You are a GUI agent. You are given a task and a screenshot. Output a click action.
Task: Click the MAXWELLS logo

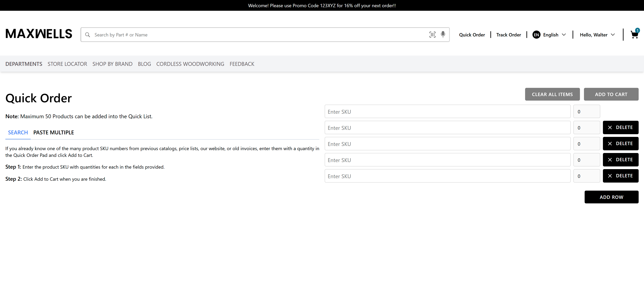coord(39,34)
